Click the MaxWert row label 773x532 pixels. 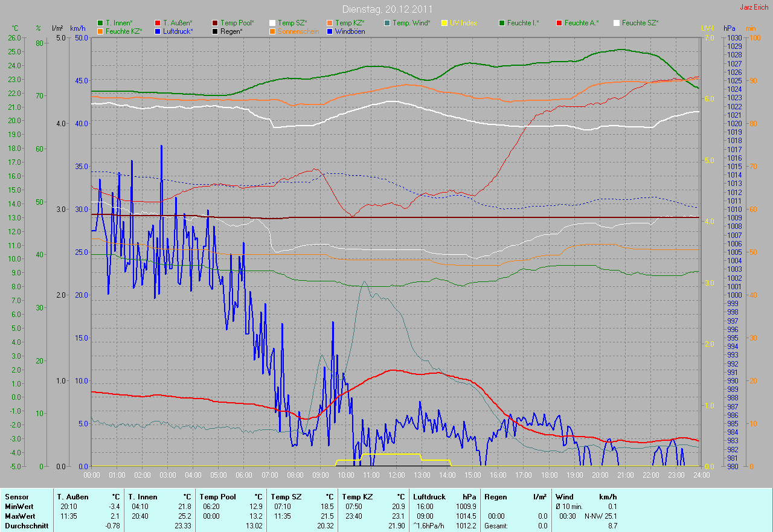click(x=19, y=516)
